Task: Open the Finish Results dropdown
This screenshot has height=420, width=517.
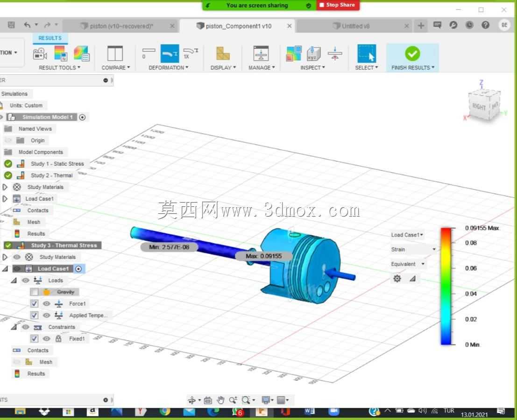Action: [413, 68]
